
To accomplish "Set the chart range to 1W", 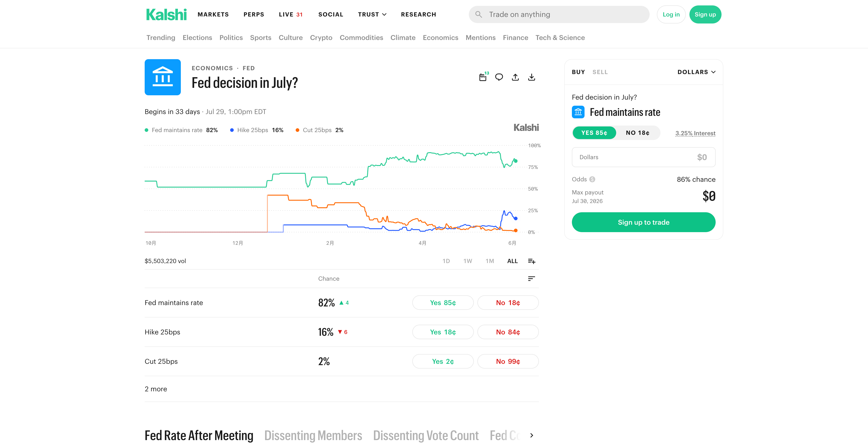I will [467, 261].
